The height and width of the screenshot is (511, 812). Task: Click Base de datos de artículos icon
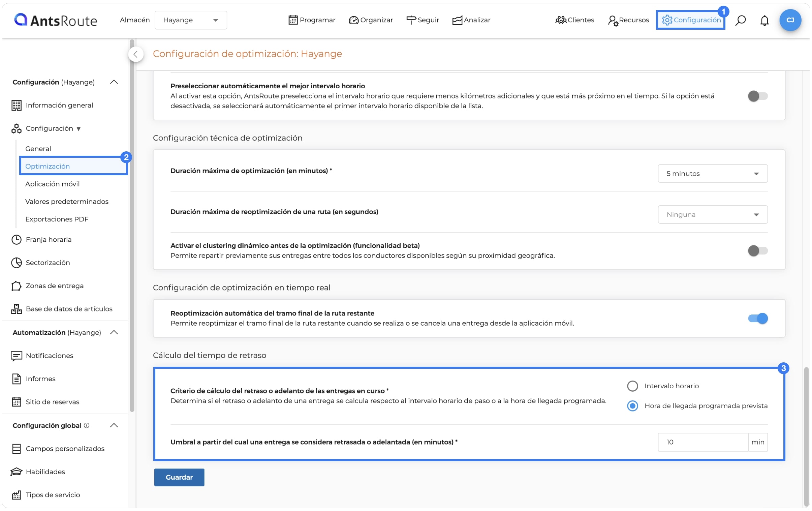(x=16, y=309)
